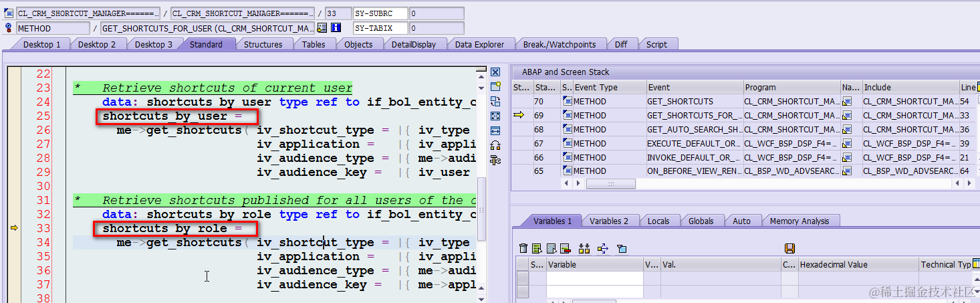Click the third icon in Variables toolbar
Image resolution: width=980 pixels, height=303 pixels.
click(551, 248)
